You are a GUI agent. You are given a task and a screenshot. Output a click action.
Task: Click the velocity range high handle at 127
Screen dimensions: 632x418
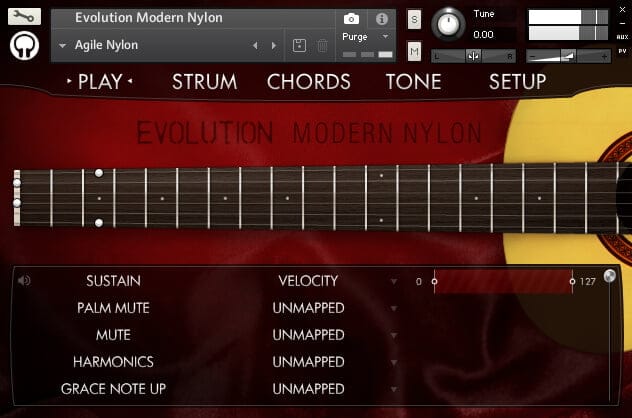(x=572, y=281)
